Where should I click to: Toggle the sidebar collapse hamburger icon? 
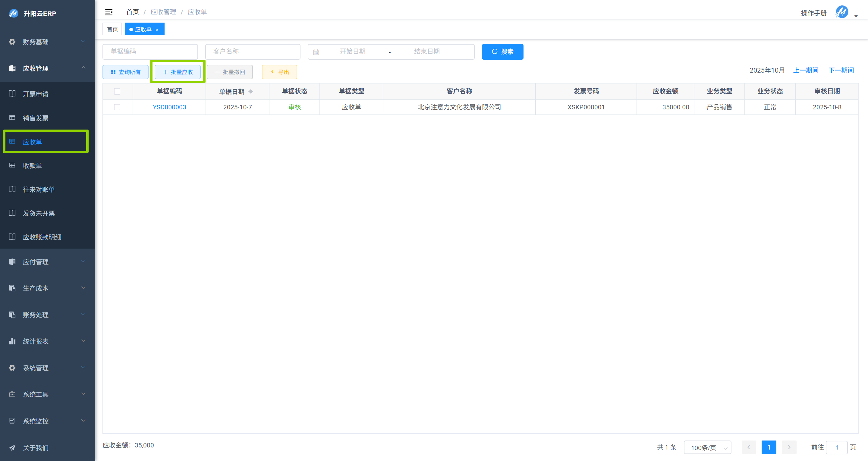coord(109,12)
